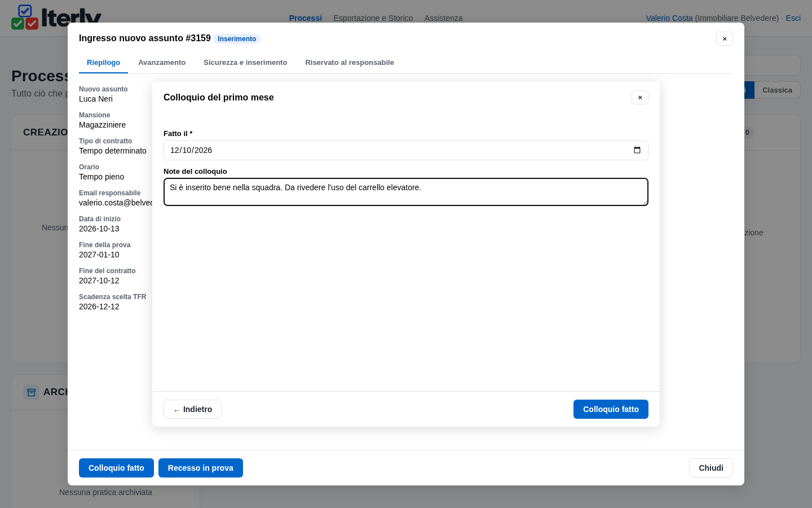Viewport: 812px width, 508px height.
Task: Open the Avanzamento tab
Action: (x=162, y=63)
